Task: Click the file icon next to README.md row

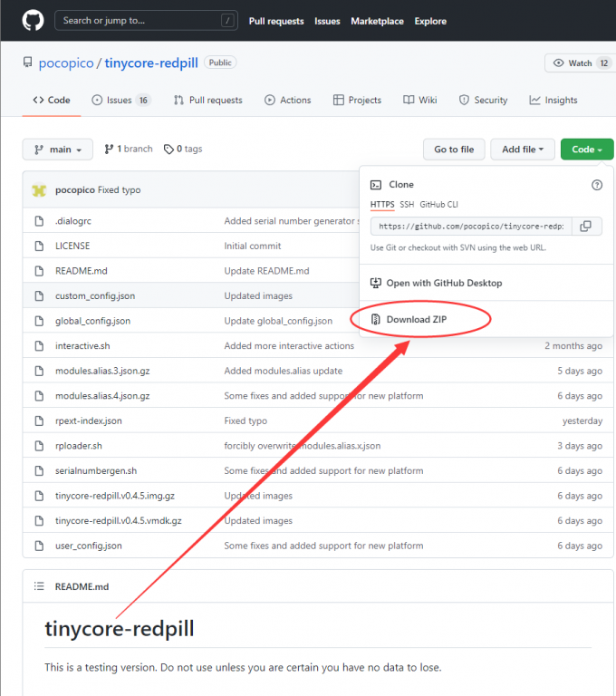Action: (x=39, y=271)
